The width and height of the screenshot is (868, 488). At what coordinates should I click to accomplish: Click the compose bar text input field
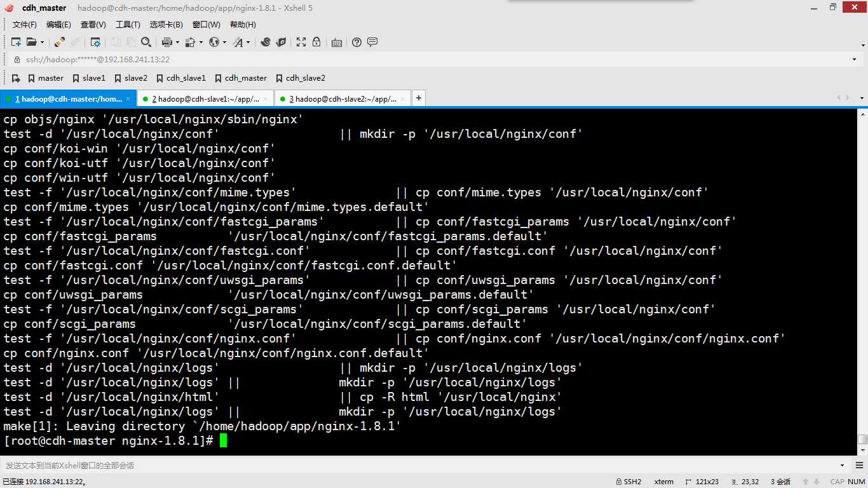[x=419, y=465]
